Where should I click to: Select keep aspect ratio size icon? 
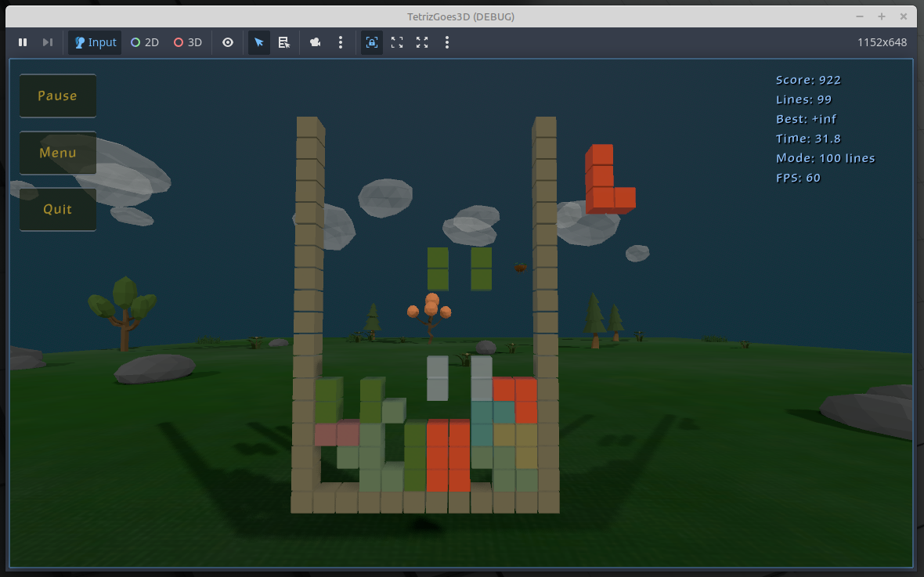point(397,42)
